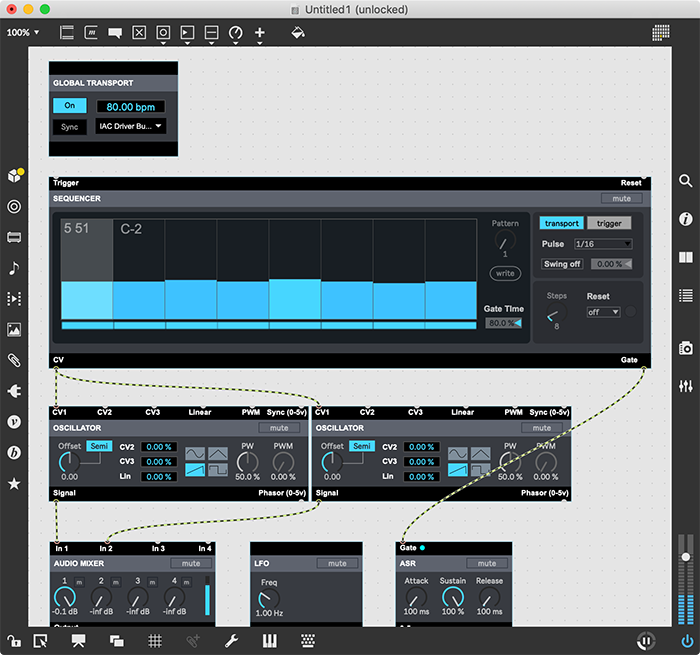
Task: Open the Vizzie modules icon in left sidebar
Action: (14, 422)
